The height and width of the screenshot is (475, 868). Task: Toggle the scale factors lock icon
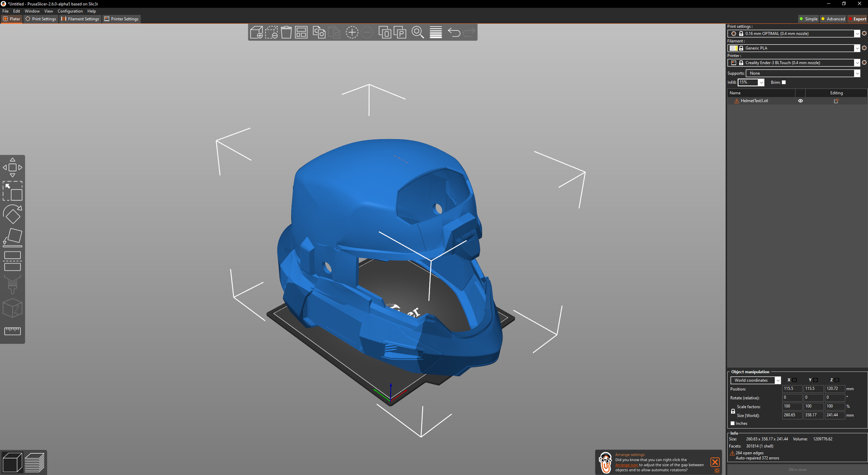pos(733,411)
